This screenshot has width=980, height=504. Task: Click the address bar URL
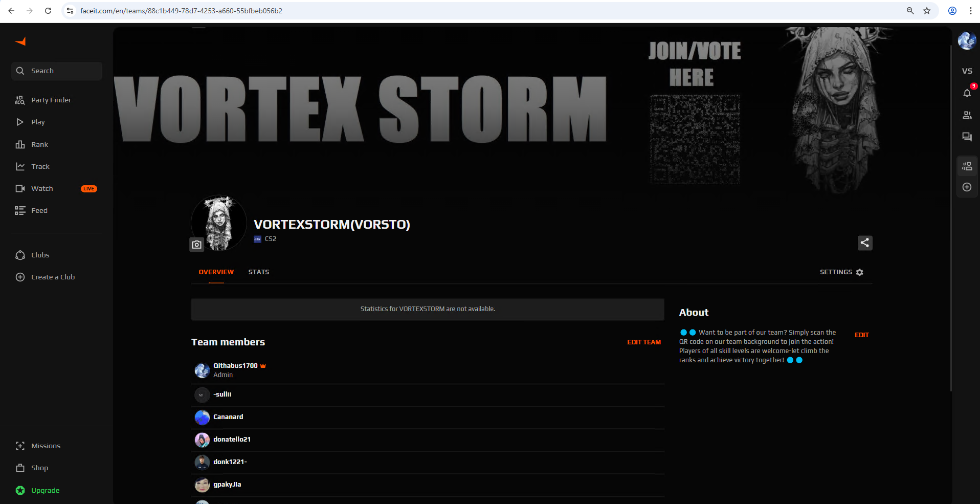click(181, 11)
